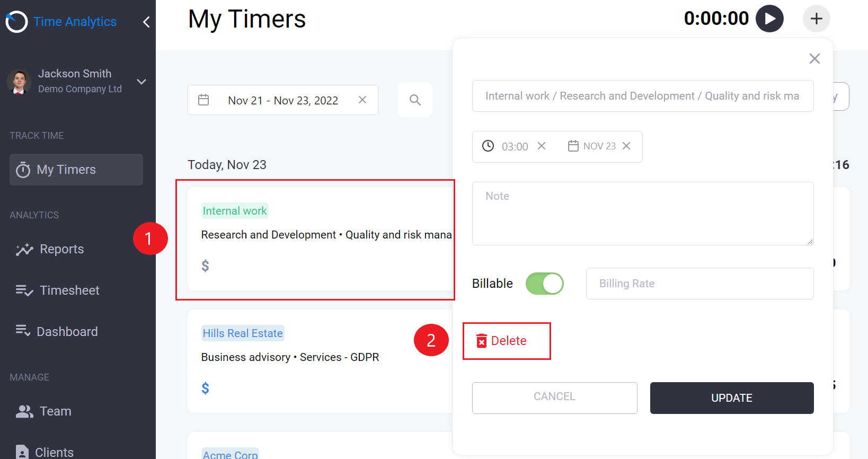This screenshot has width=868, height=459.
Task: Click the Reports chart icon
Action: tap(24, 250)
